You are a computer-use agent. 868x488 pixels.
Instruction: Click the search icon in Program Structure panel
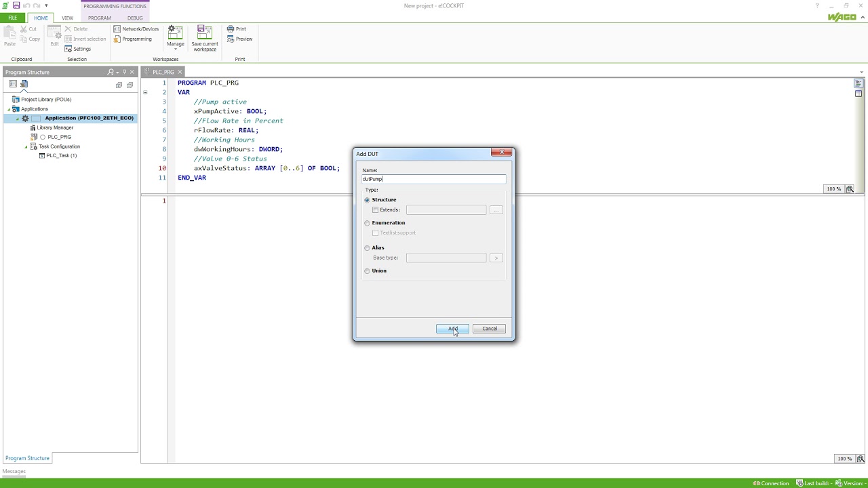[x=111, y=72]
